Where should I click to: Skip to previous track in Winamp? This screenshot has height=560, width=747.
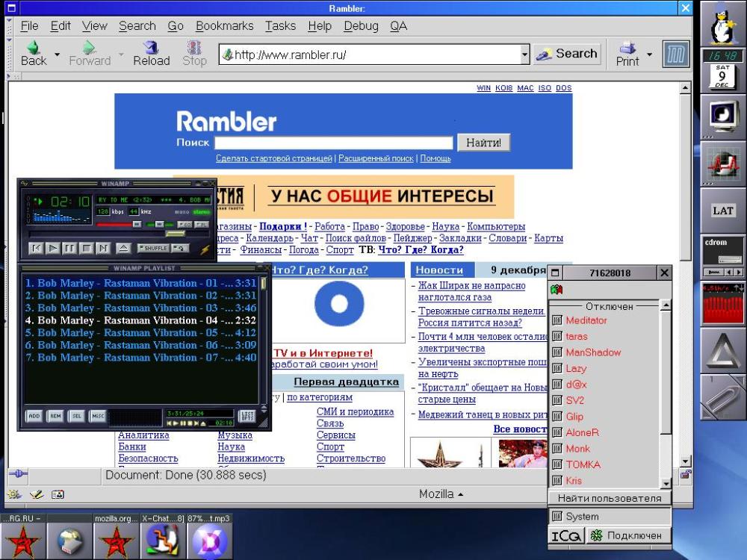coord(36,248)
